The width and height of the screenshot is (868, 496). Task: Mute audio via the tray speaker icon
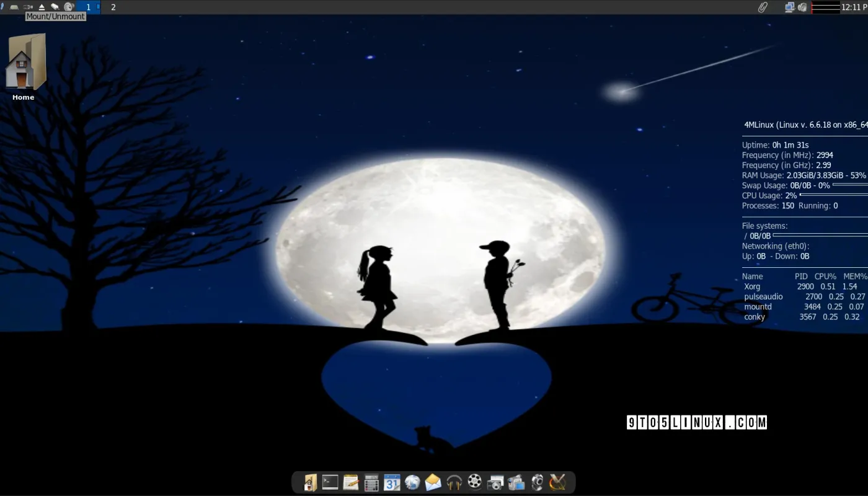pos(802,7)
